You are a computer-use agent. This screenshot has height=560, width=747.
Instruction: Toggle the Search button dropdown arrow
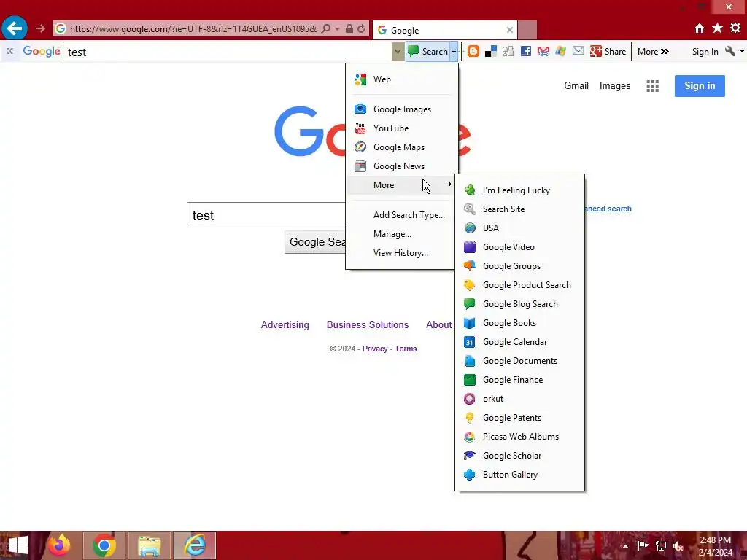coord(454,52)
